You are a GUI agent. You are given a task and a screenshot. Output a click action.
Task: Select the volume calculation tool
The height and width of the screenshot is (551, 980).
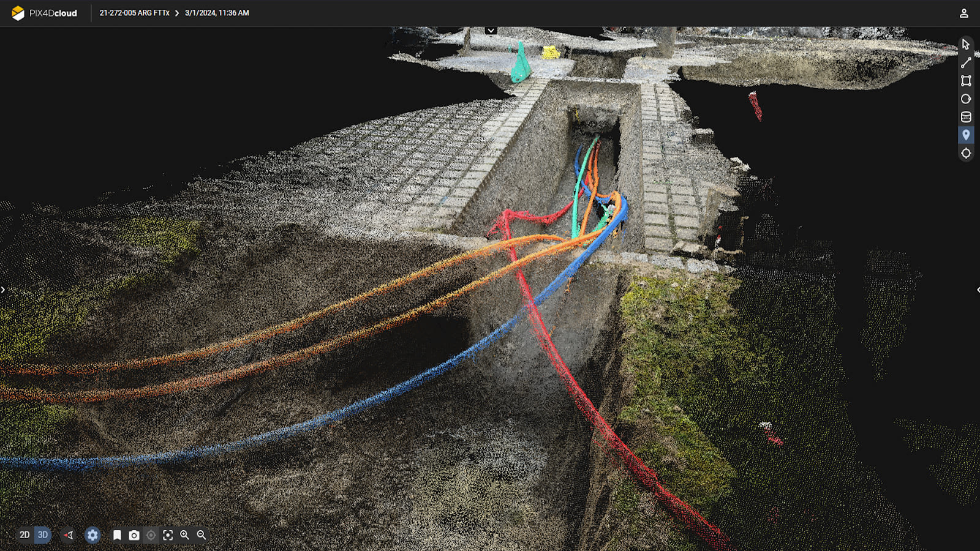click(966, 117)
